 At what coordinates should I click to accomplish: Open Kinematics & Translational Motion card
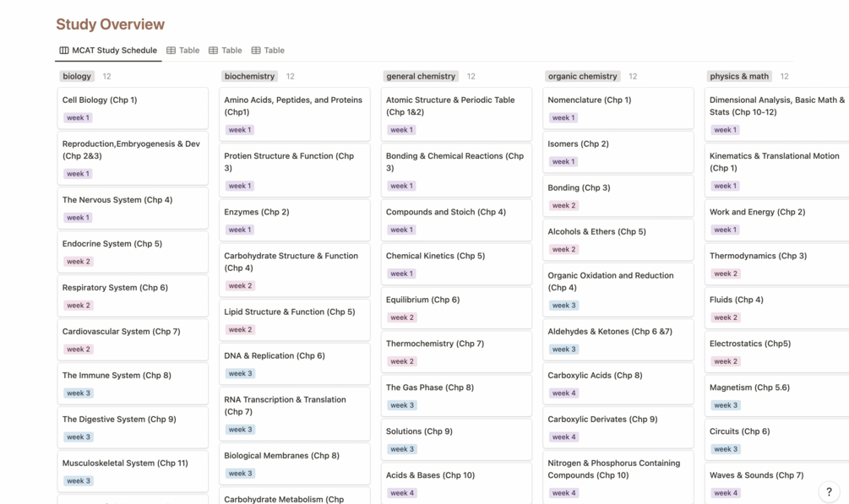pos(777,170)
